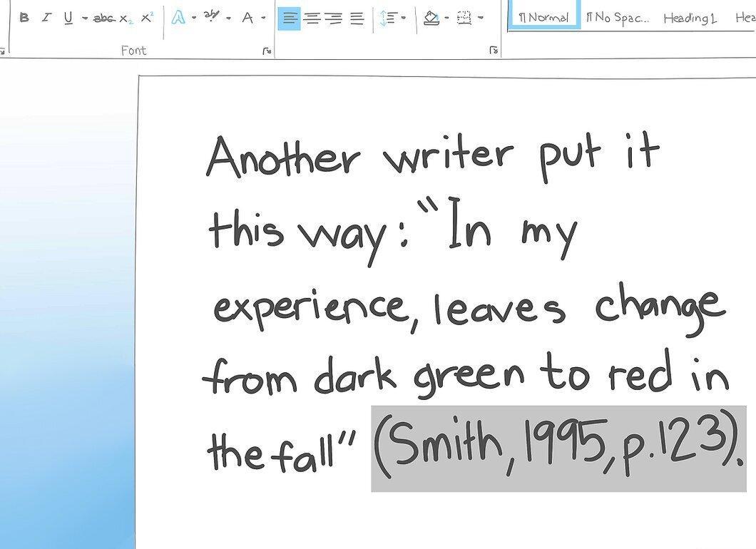Select the Normal style

point(544,17)
